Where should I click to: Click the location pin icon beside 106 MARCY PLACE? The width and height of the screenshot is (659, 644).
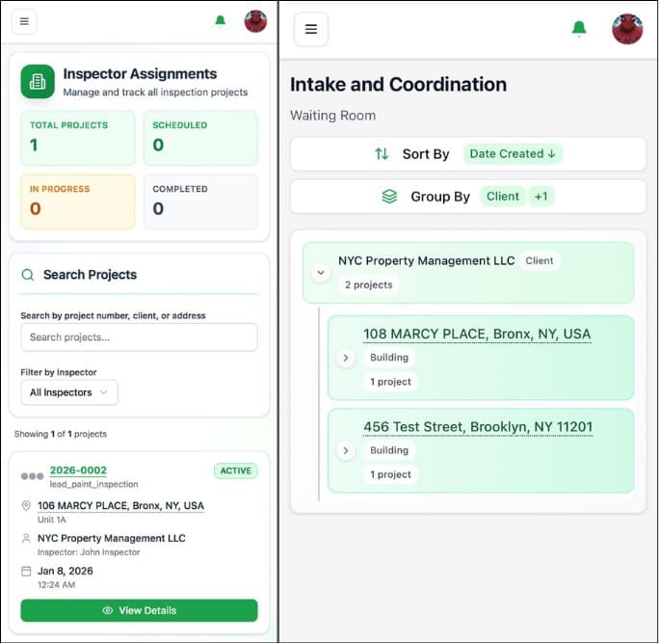(x=26, y=505)
